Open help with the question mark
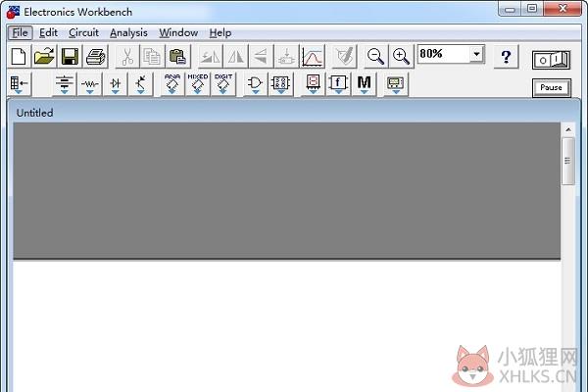 [506, 57]
